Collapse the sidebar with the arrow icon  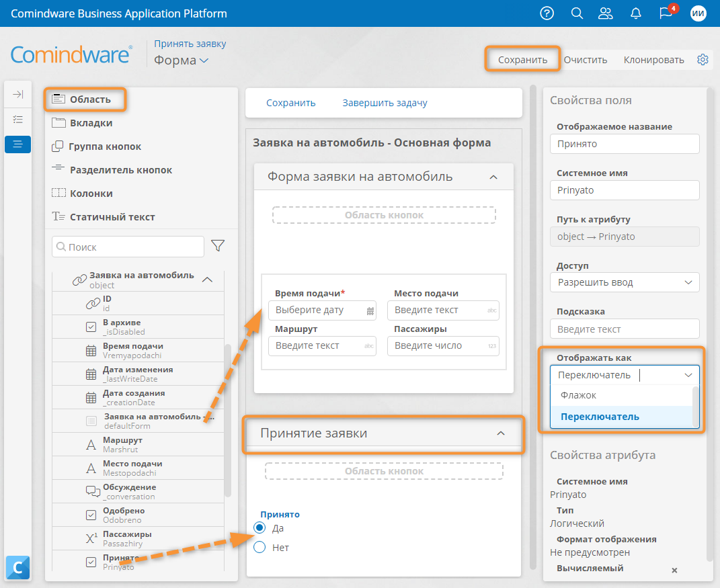(18, 95)
